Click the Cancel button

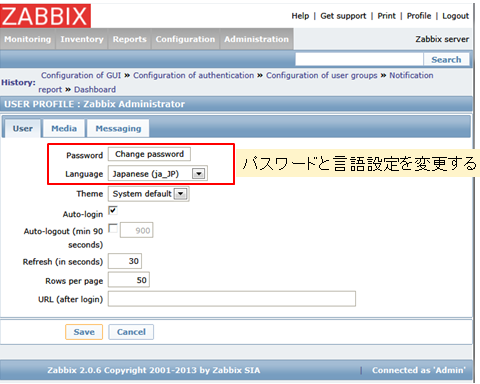(131, 332)
